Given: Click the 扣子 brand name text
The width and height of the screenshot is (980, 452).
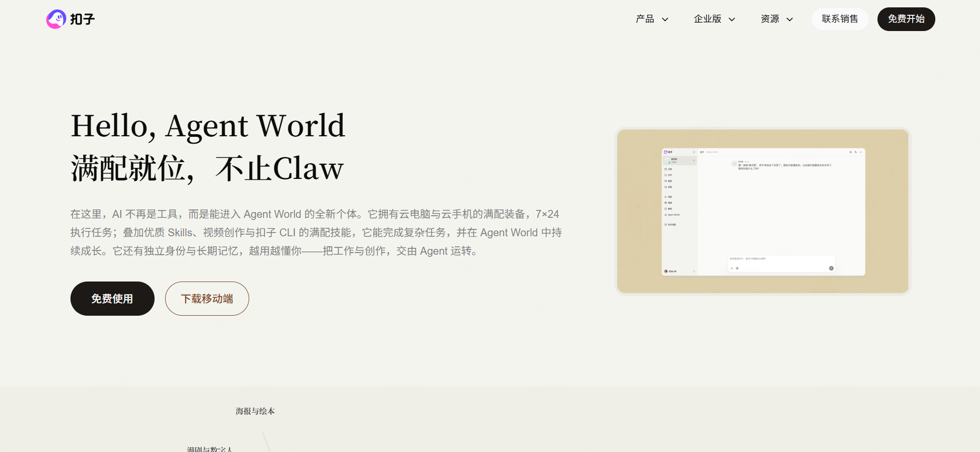Looking at the screenshot, I should 83,19.
